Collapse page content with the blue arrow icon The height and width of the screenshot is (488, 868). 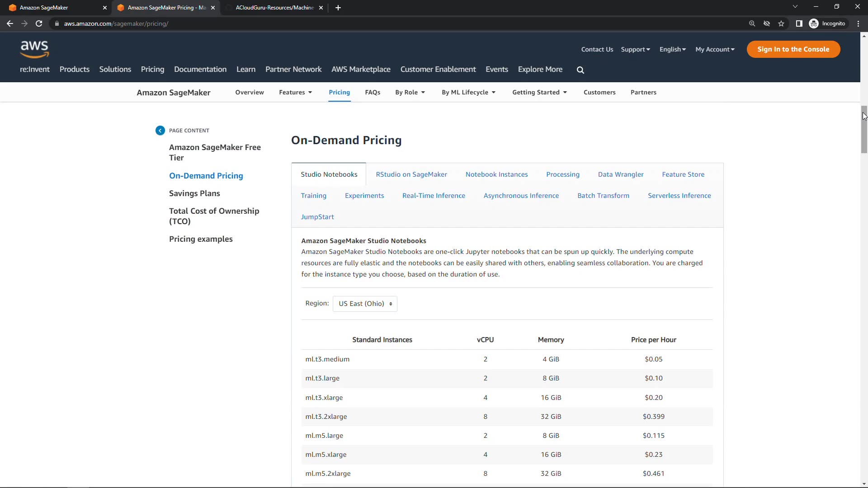pos(160,131)
